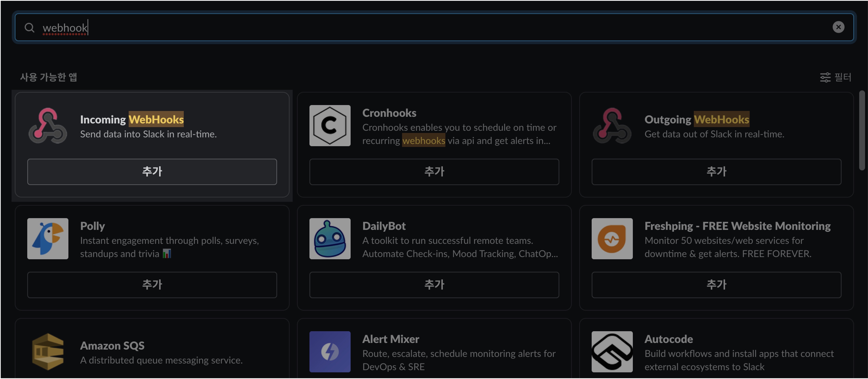The height and width of the screenshot is (379, 868).
Task: Open the DailyBot robot icon
Action: (330, 239)
